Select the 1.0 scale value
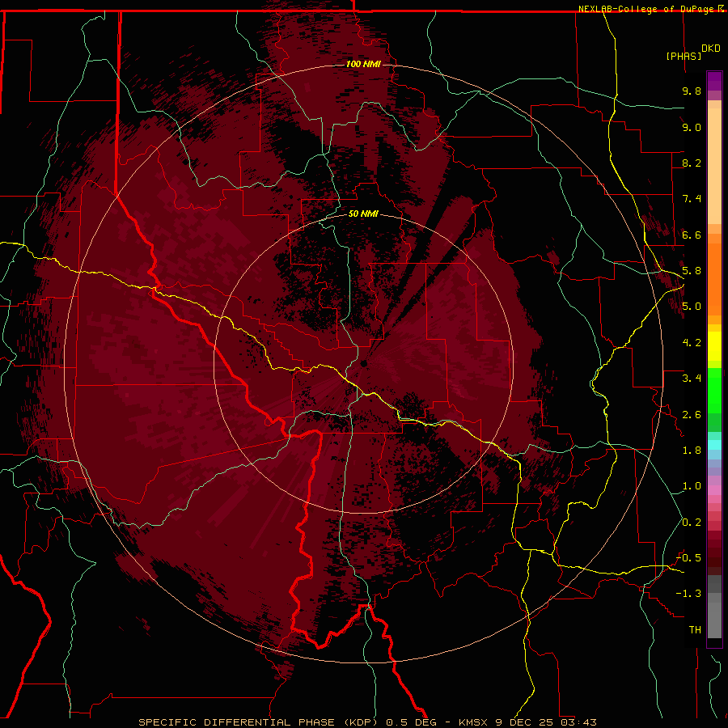 (x=692, y=486)
